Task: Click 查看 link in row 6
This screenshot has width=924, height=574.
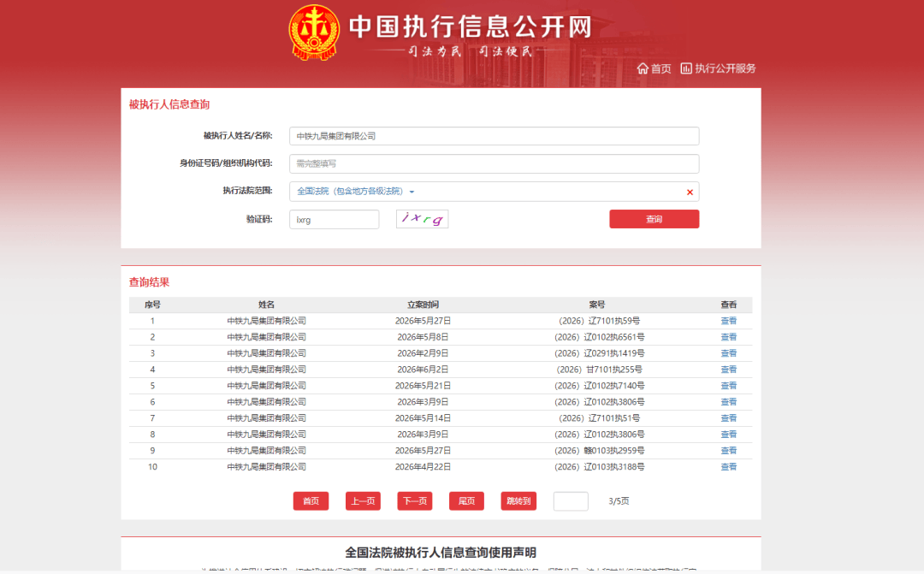Action: 728,402
